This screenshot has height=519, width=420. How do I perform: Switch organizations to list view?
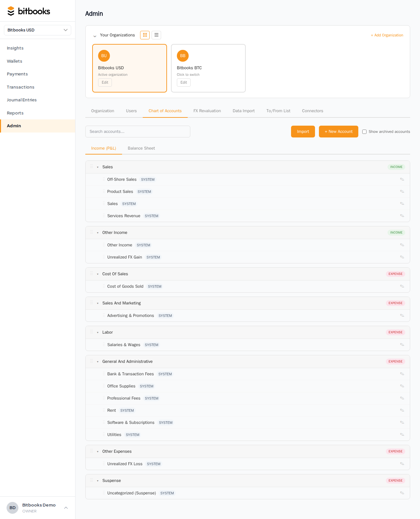coord(156,35)
